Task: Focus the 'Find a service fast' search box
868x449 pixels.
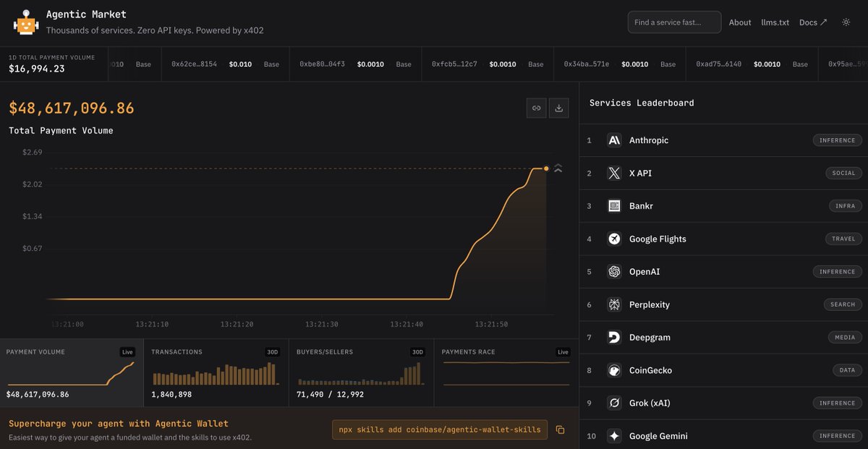Action: pos(674,22)
